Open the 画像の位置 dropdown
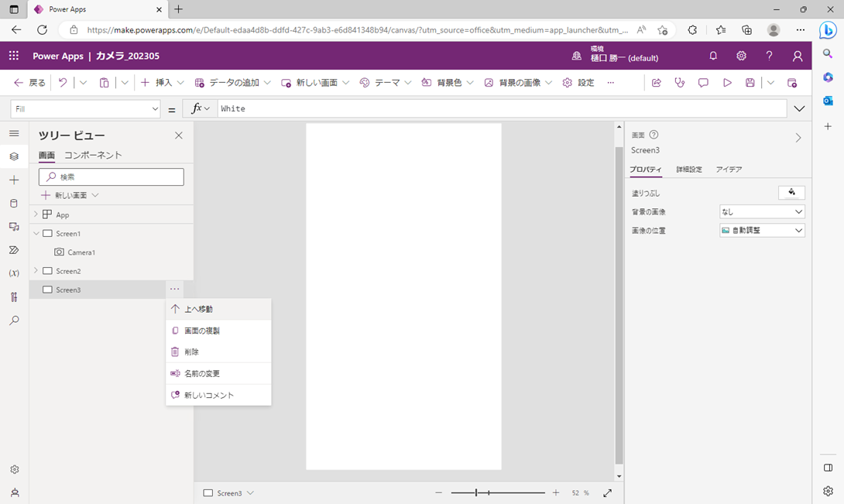Screen dimensions: 844x504 coord(762,231)
